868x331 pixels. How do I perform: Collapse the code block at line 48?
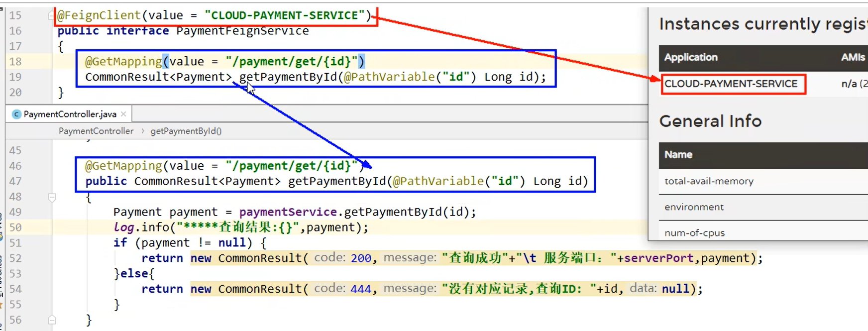[52, 198]
